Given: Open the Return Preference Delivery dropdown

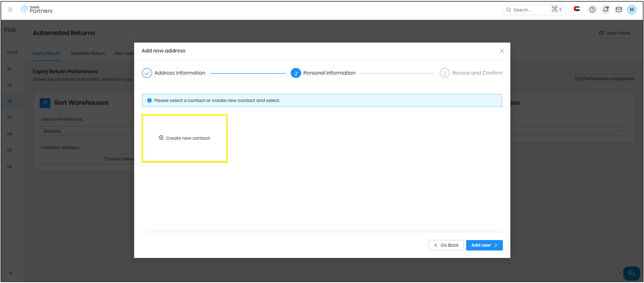Looking at the screenshot, I should (87, 131).
